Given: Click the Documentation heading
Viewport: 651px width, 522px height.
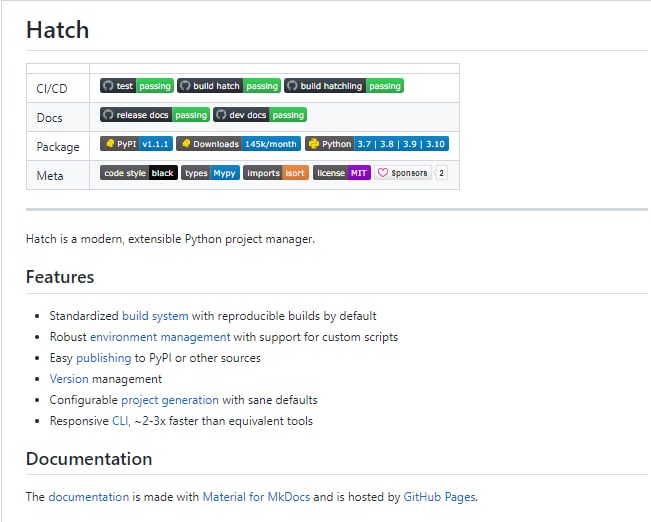Looking at the screenshot, I should [89, 459].
